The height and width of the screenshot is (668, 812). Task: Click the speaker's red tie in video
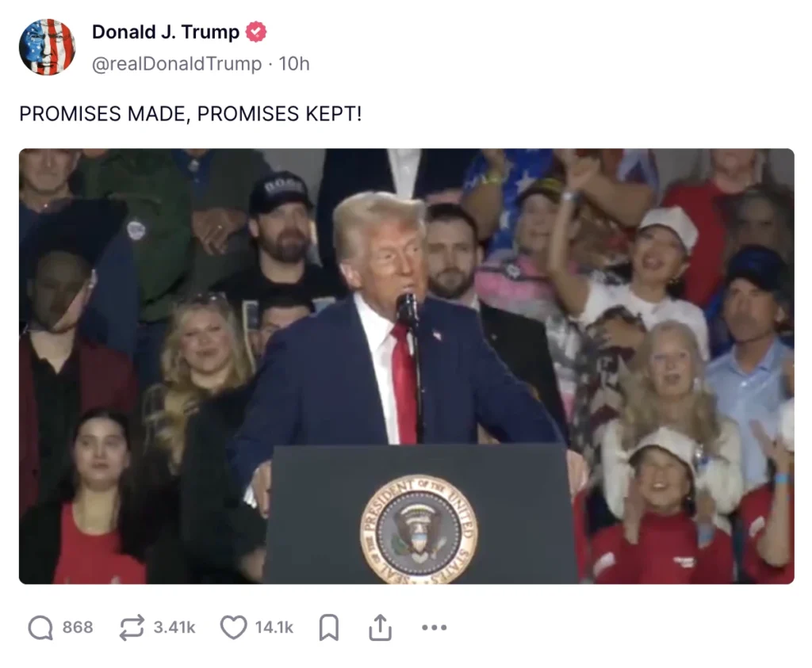404,384
